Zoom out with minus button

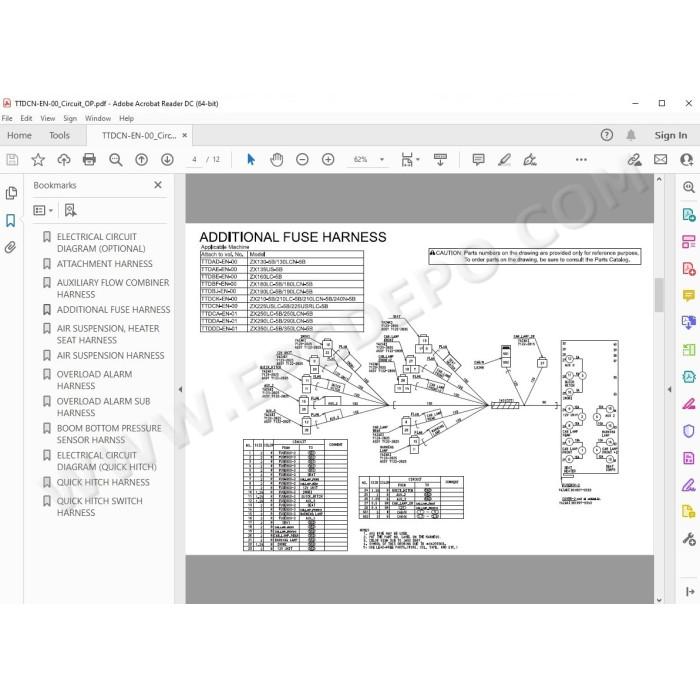click(x=302, y=159)
